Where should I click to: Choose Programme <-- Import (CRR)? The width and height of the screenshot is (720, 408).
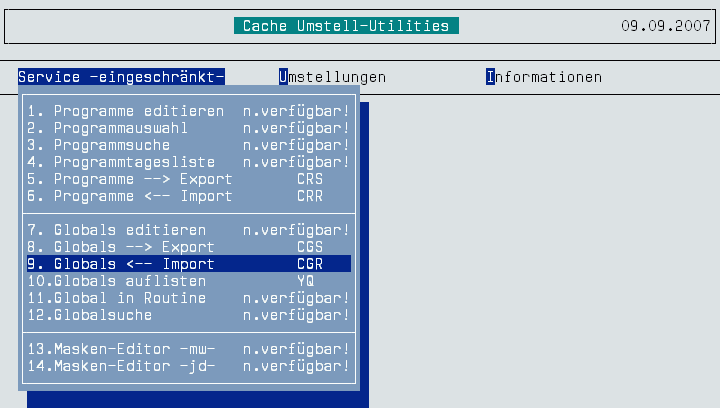click(189, 196)
